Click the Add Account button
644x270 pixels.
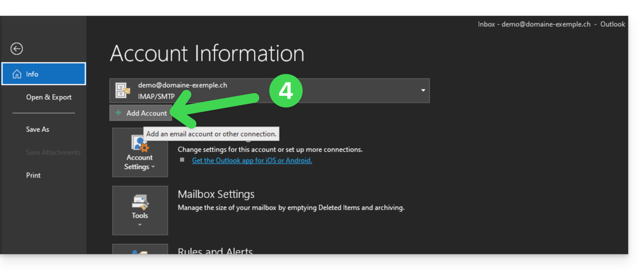(x=140, y=113)
